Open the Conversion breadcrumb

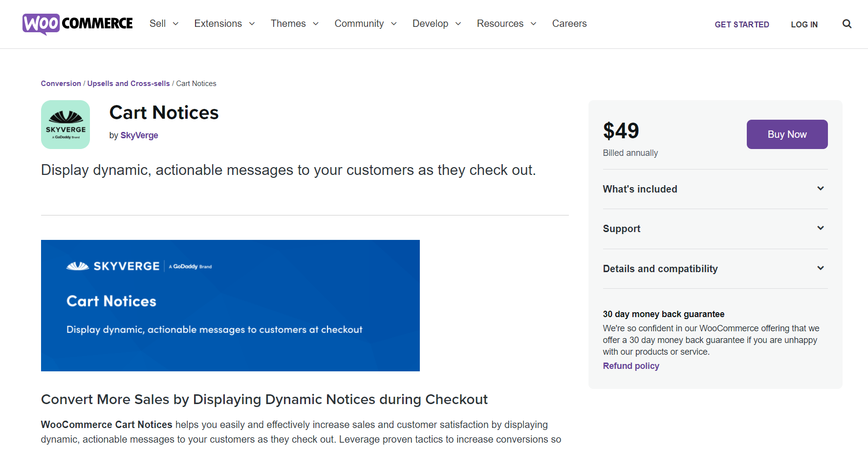point(61,84)
